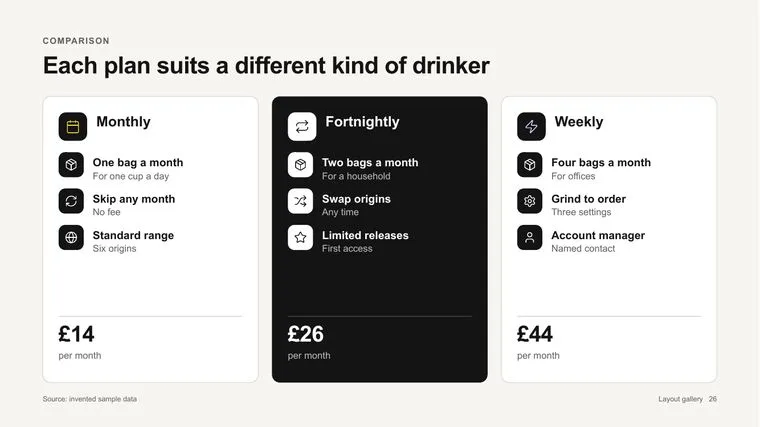
Task: Click the Source: invented sample data footnote
Action: (90, 399)
